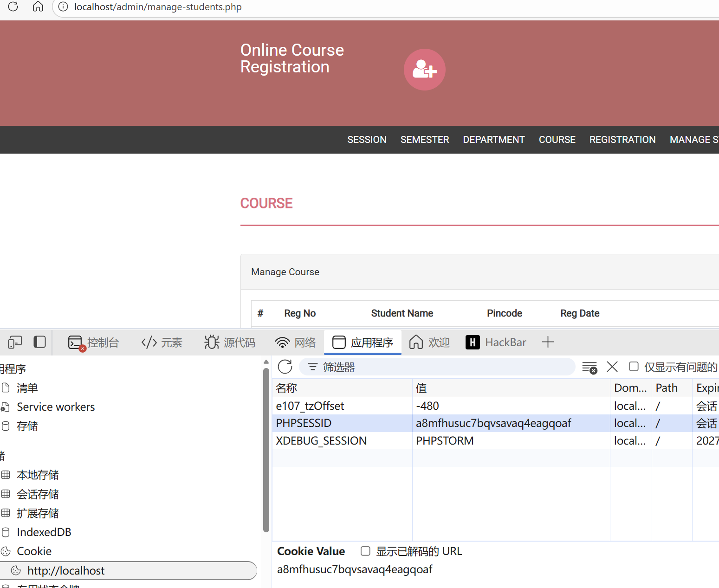
Task: Expand the 本地存储 local storage item
Action: 38,475
